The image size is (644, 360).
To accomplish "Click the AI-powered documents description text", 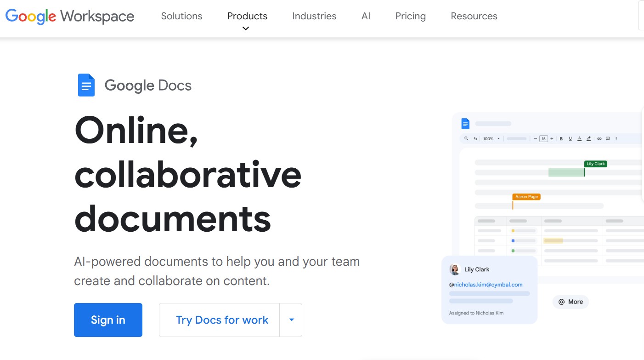I will 217,271.
